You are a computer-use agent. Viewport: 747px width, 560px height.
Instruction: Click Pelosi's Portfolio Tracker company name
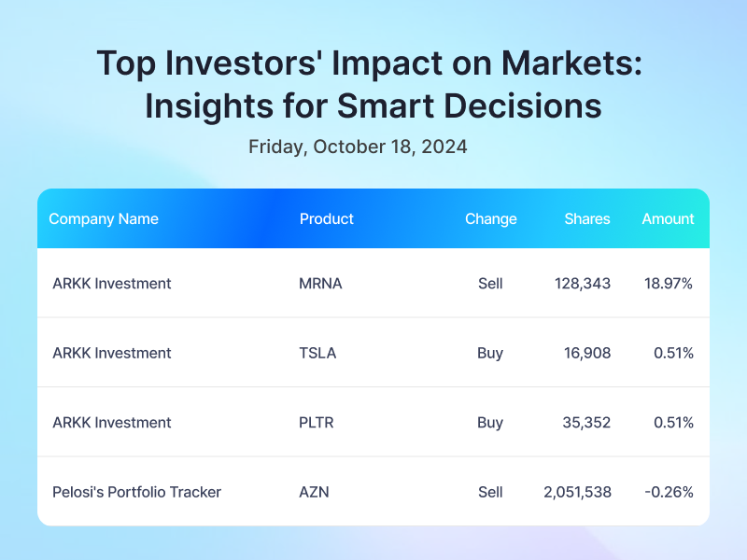(136, 492)
